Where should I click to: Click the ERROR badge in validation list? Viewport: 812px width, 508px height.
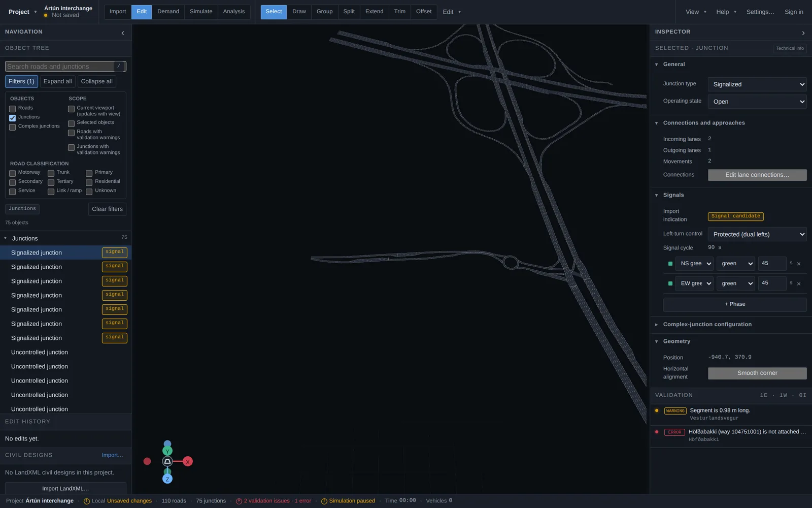pyautogui.click(x=674, y=432)
